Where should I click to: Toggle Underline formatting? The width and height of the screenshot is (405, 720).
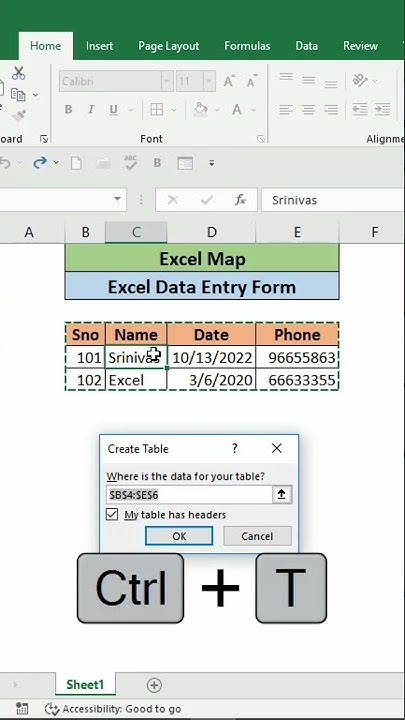point(113,109)
